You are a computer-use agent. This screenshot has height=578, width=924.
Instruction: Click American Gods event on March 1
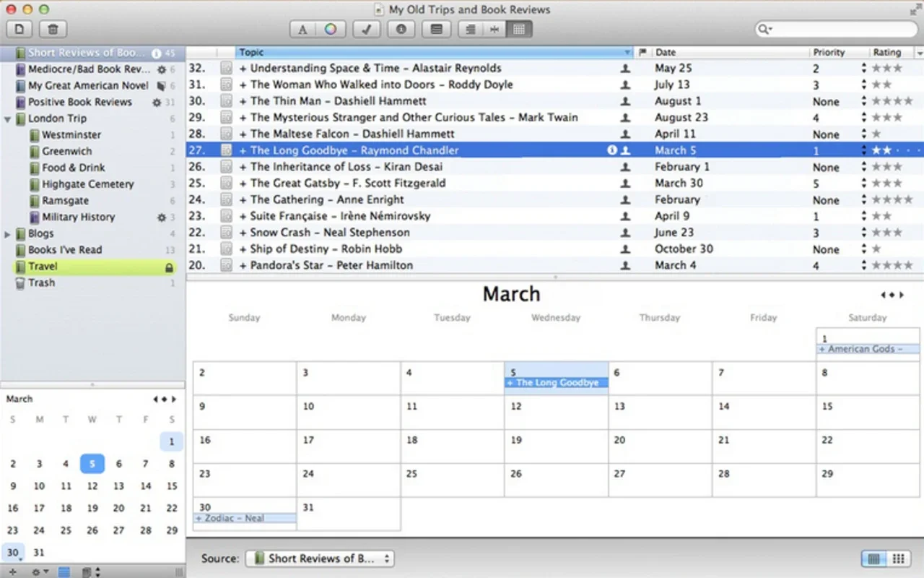point(868,349)
